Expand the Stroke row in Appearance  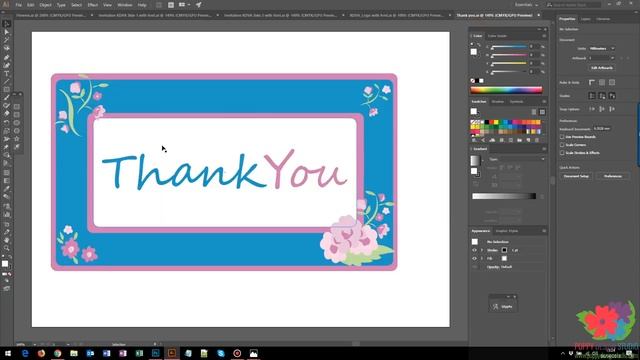[482, 250]
